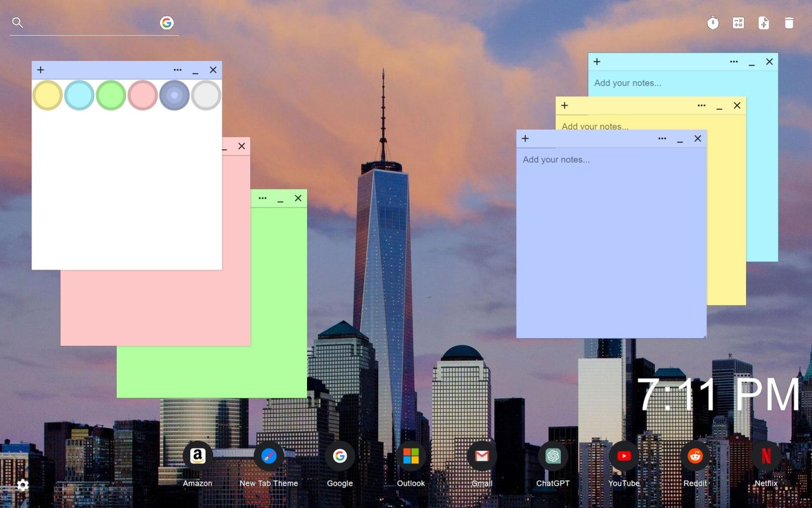Close the lavender note
Image resolution: width=812 pixels, height=508 pixels.
pos(698,138)
